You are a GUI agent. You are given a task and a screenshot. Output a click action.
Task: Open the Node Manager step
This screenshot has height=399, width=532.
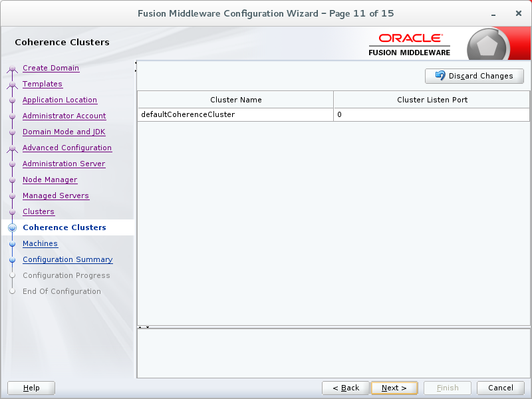50,180
